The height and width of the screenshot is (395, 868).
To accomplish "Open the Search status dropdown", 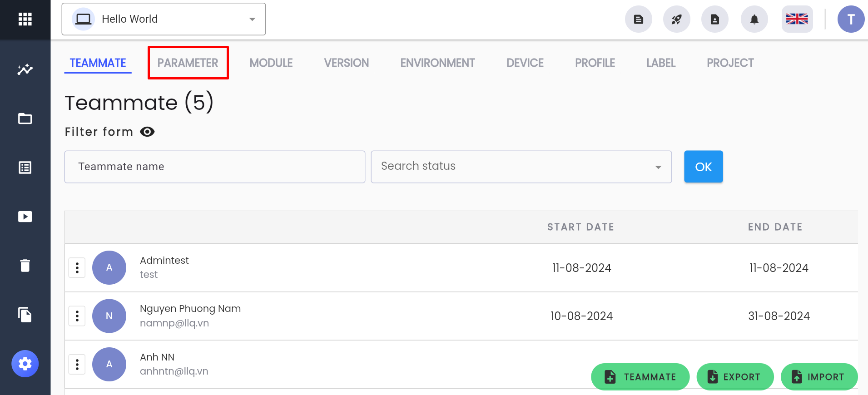I will (x=521, y=167).
